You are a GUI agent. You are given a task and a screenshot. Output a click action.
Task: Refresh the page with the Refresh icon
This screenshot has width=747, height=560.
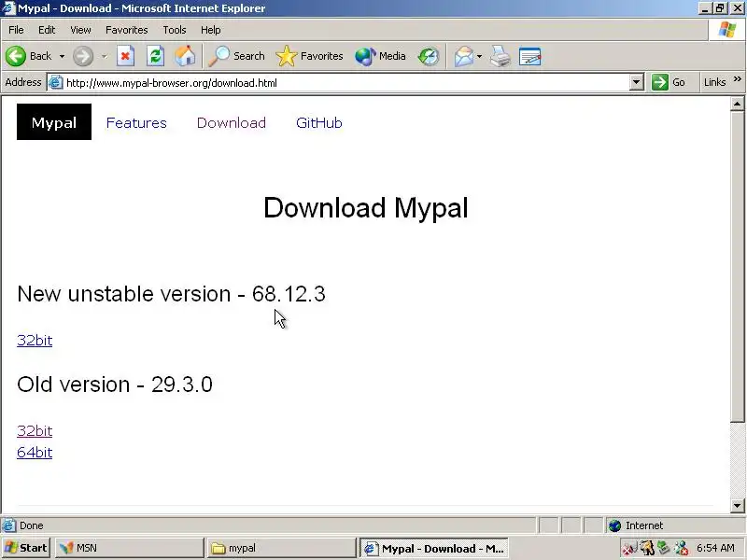(155, 56)
